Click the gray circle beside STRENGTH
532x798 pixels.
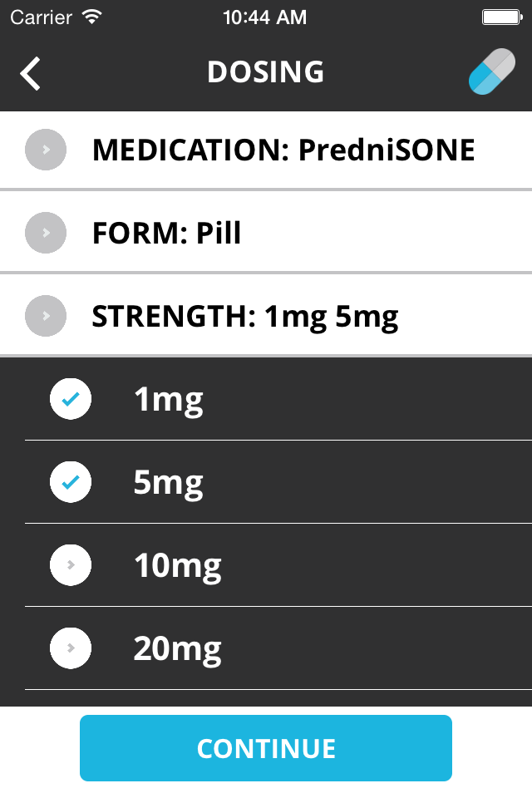pyautogui.click(x=46, y=316)
